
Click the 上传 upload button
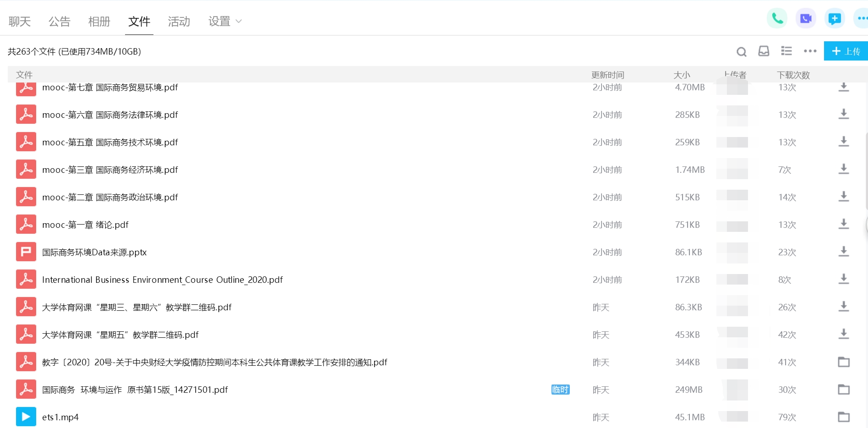click(x=846, y=51)
